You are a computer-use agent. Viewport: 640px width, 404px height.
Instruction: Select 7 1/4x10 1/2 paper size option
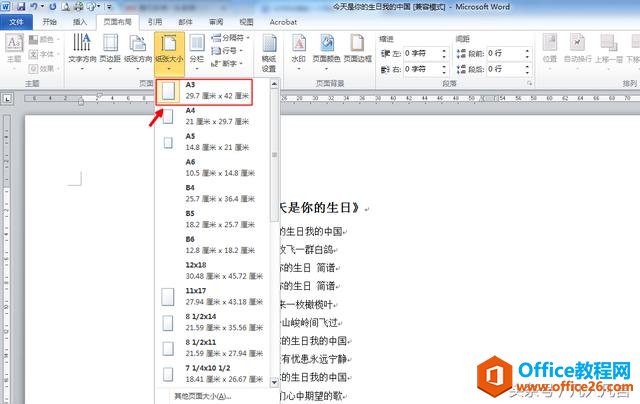pyautogui.click(x=212, y=373)
